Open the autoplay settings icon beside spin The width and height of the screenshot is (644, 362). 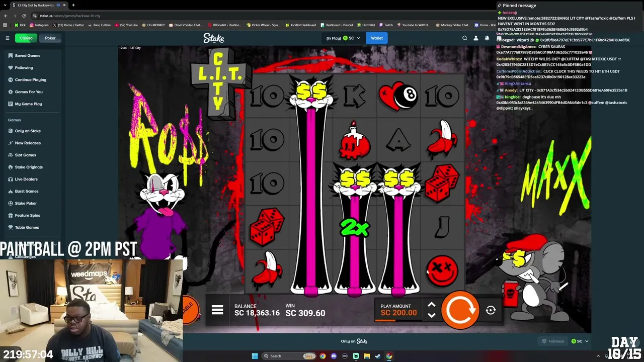pyautogui.click(x=491, y=310)
